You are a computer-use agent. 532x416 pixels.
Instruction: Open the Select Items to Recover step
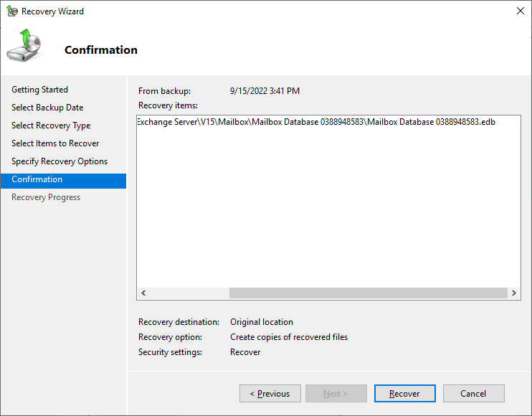tap(55, 143)
